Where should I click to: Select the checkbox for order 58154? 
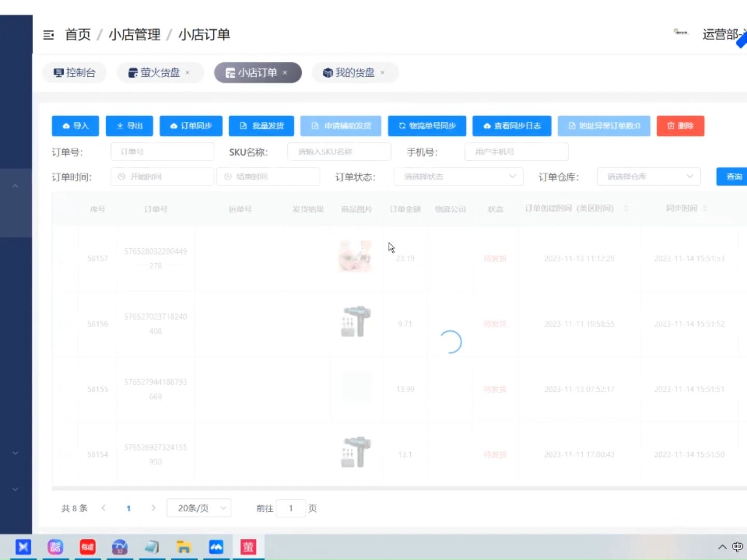point(64,454)
